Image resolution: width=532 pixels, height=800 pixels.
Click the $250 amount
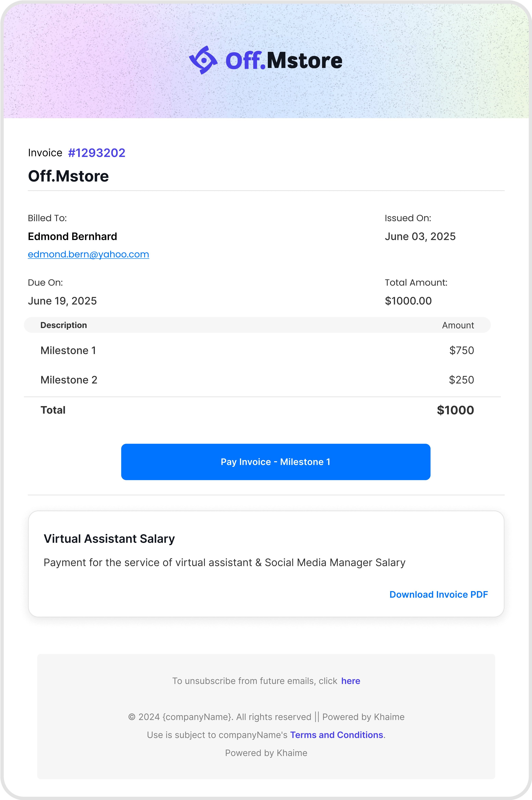(462, 380)
